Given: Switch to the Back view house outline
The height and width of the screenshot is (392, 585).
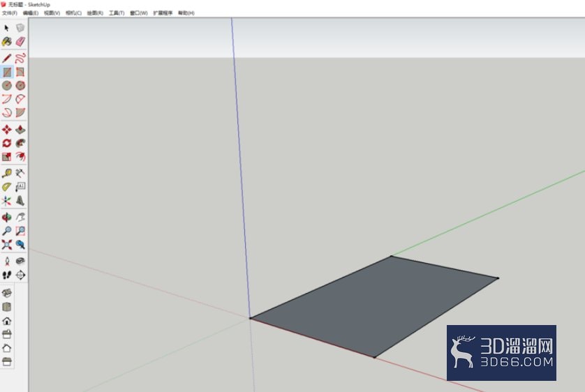Looking at the screenshot, I should tap(7, 347).
